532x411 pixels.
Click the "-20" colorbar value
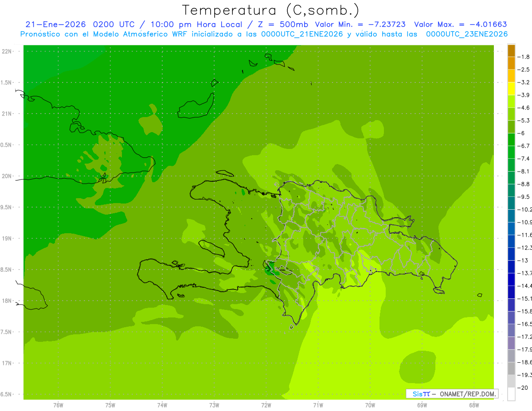pos(524,388)
